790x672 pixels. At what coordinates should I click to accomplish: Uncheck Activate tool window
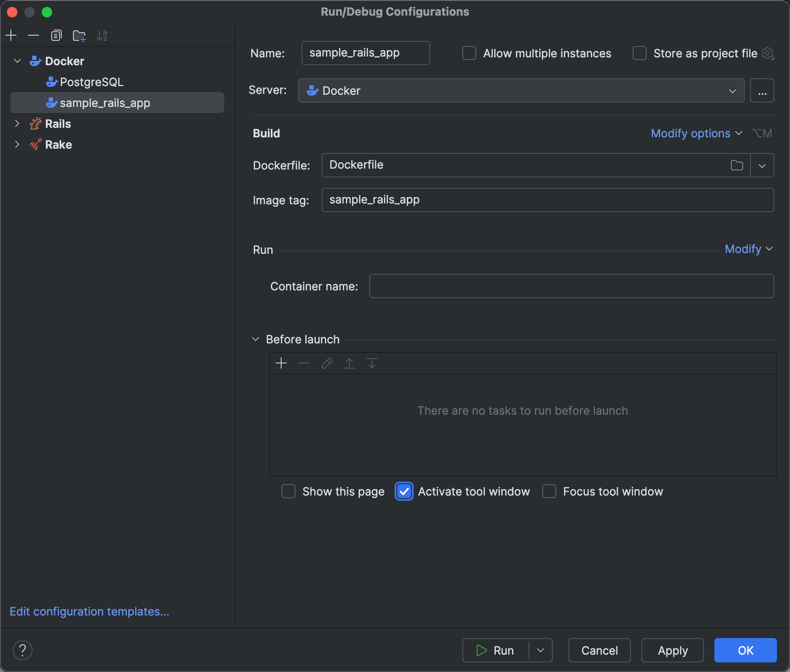tap(404, 492)
